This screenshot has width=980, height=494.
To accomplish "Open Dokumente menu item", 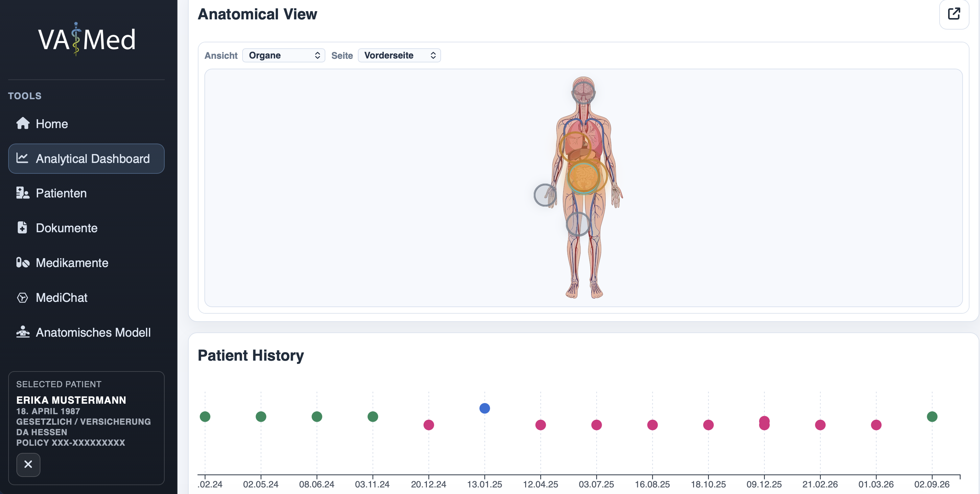I will pos(86,228).
